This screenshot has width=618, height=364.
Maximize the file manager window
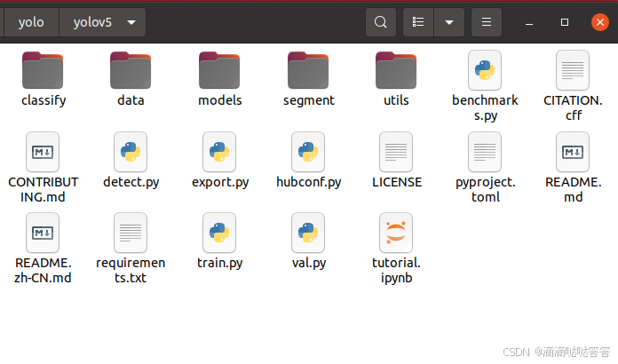[565, 22]
